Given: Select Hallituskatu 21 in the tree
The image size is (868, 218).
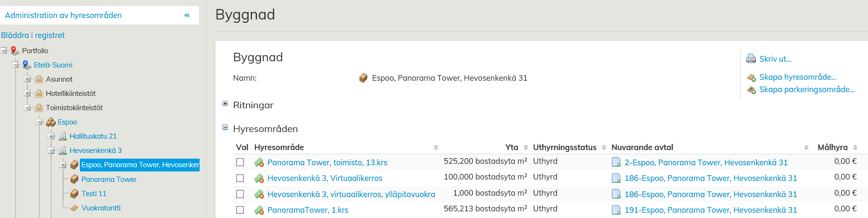Looking at the screenshot, I should [x=93, y=136].
